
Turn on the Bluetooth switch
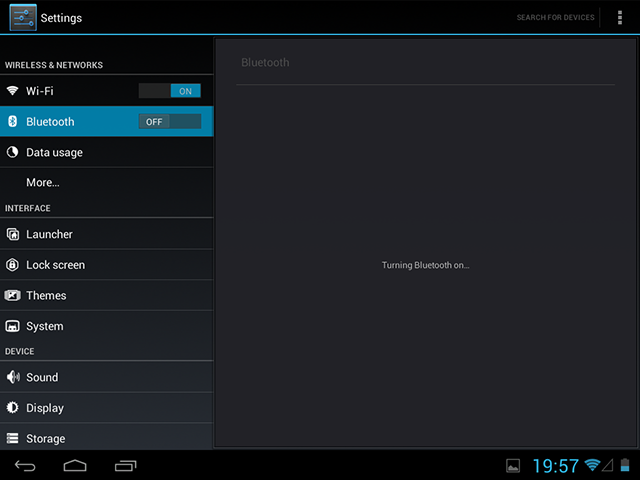click(x=170, y=122)
